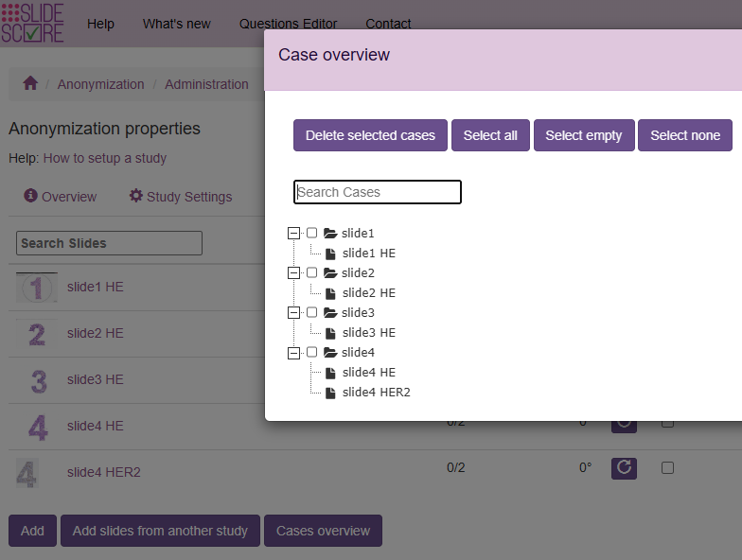Click the slide3 folder icon in tree
The height and width of the screenshot is (560, 742).
330,312
